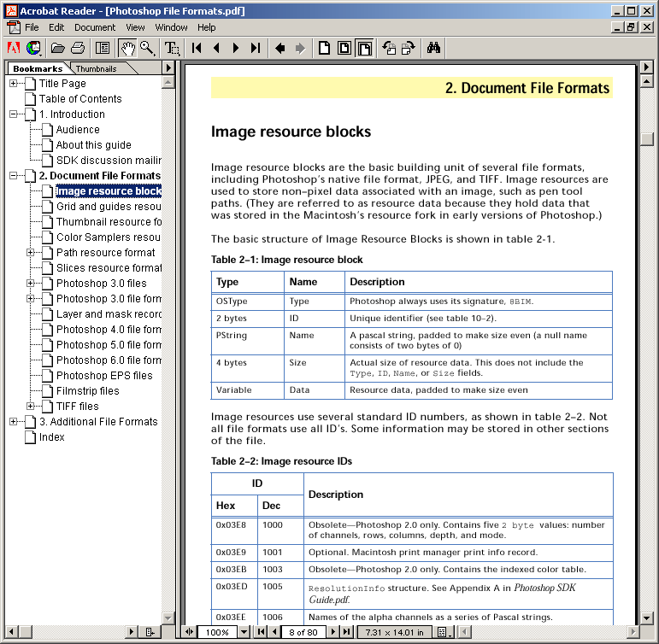Go to first page in status bar
The height and width of the screenshot is (644, 659).
click(x=261, y=632)
